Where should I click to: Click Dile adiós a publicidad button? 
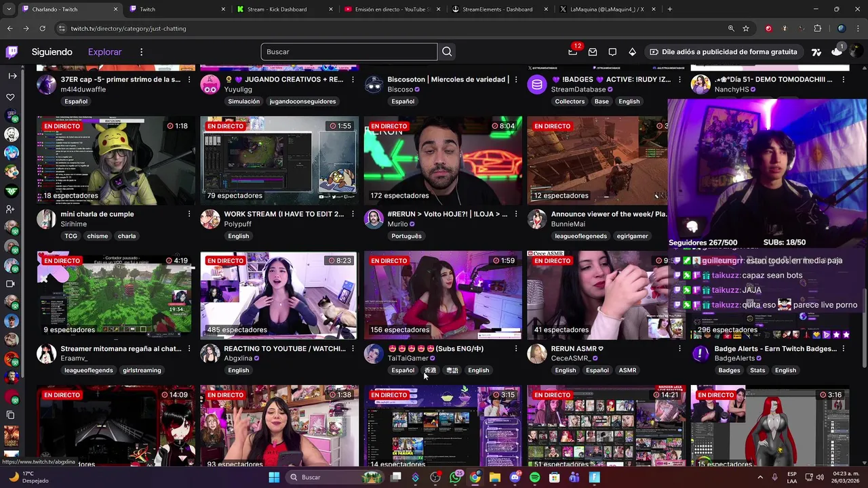tap(723, 52)
